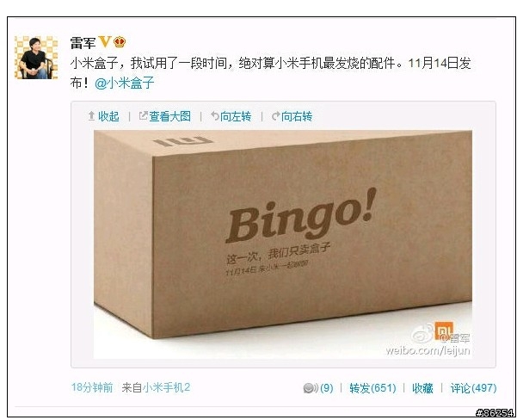Favorite the post with 收藏

point(422,388)
